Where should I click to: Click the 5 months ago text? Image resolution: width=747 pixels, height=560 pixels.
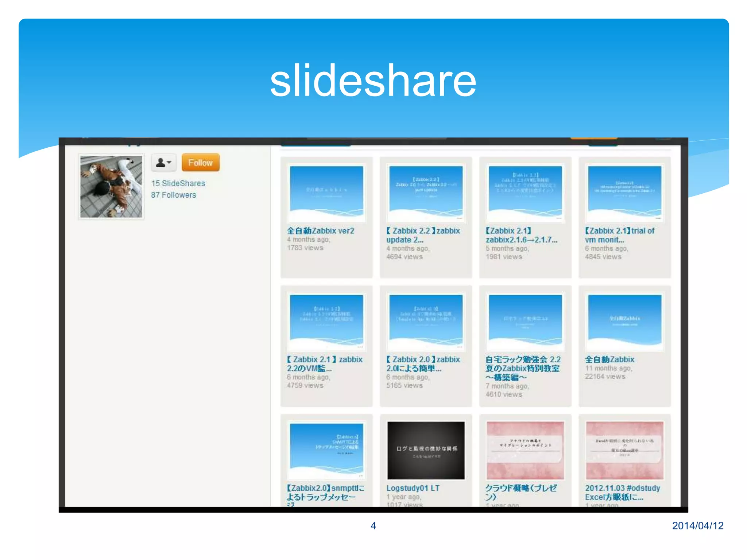507,249
